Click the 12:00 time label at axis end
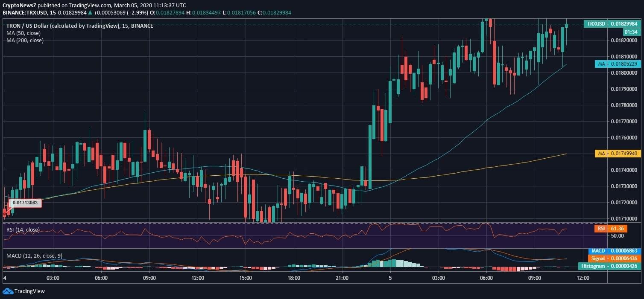Image resolution: width=644 pixels, height=299 pixels. point(583,278)
